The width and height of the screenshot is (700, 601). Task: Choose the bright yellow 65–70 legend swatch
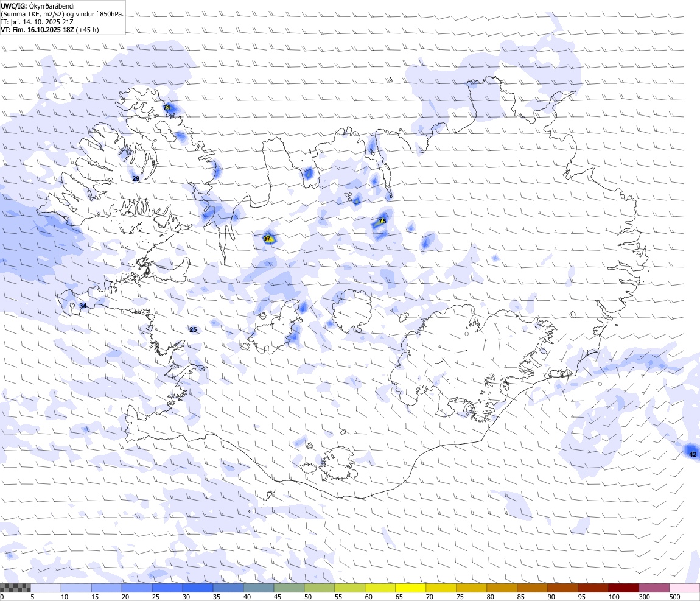411,588
